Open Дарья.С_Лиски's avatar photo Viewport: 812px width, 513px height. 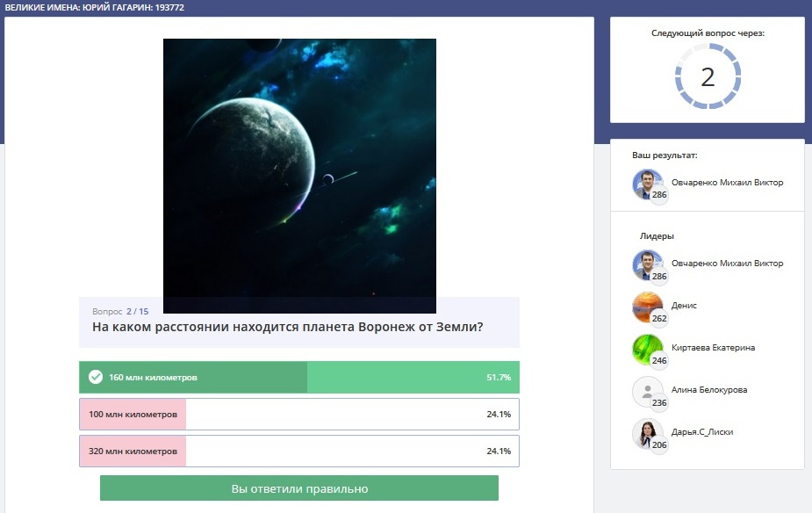(647, 433)
